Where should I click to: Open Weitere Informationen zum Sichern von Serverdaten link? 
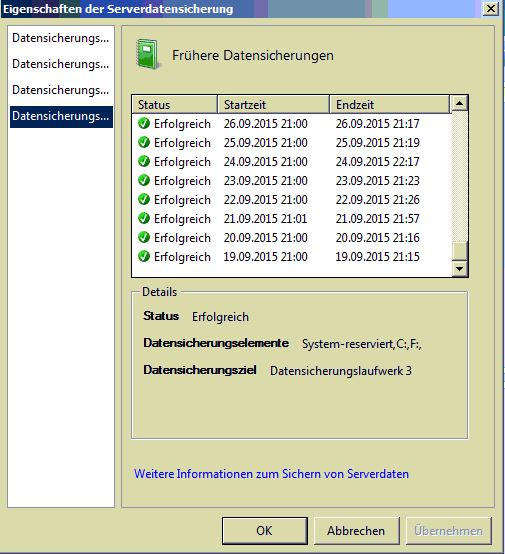click(x=271, y=474)
